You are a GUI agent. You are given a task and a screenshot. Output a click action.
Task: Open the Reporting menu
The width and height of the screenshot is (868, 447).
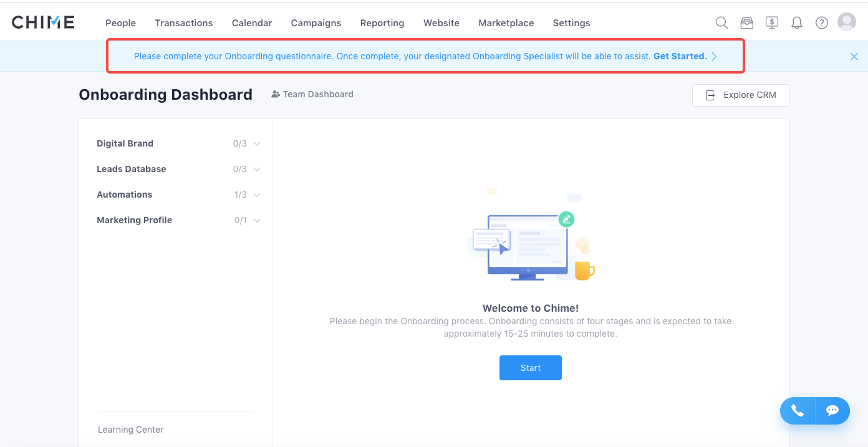click(382, 23)
